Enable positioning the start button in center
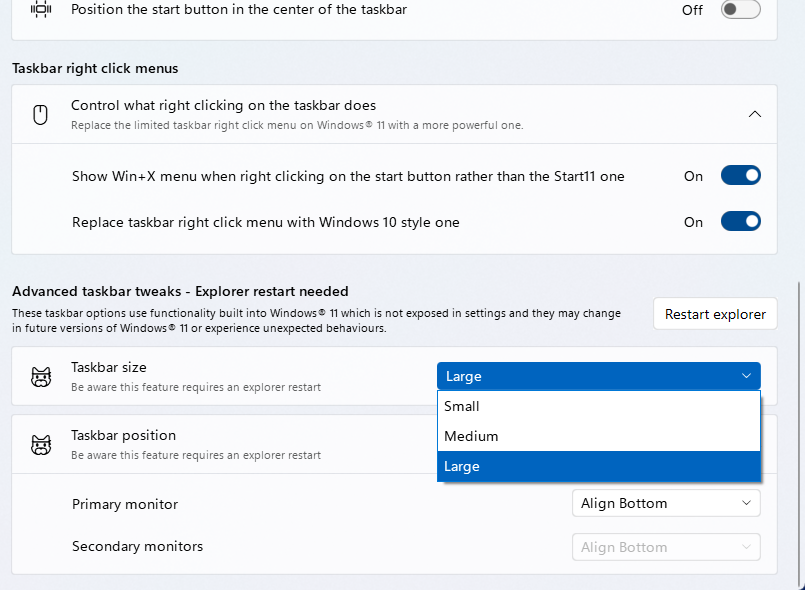Screen dimensions: 805x590 pyautogui.click(x=740, y=10)
